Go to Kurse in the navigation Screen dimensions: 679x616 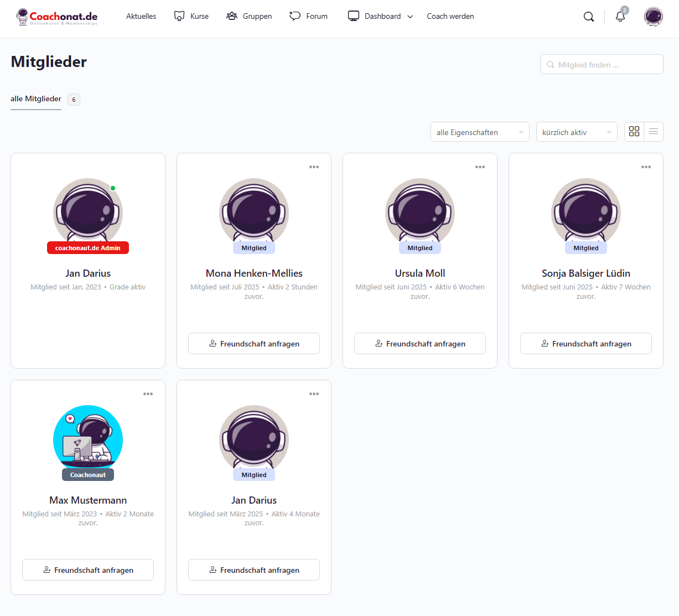(x=191, y=17)
